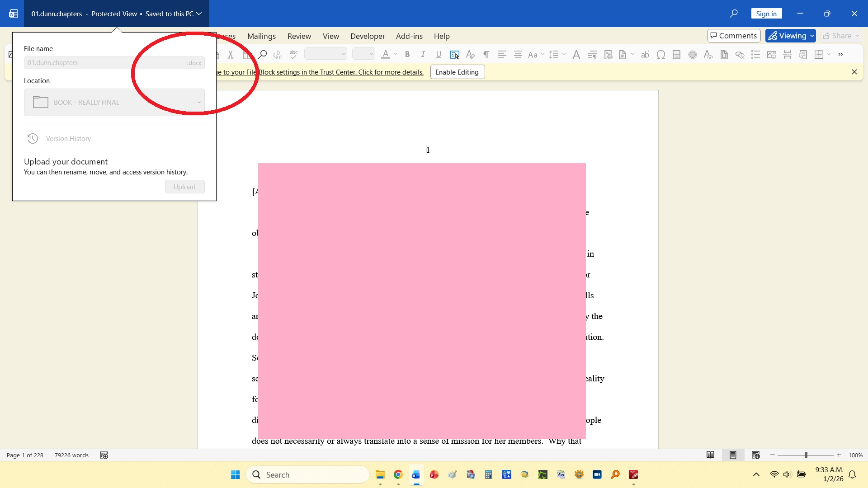Click the Windows taskbar Search box
The height and width of the screenshot is (488, 868).
point(307,474)
